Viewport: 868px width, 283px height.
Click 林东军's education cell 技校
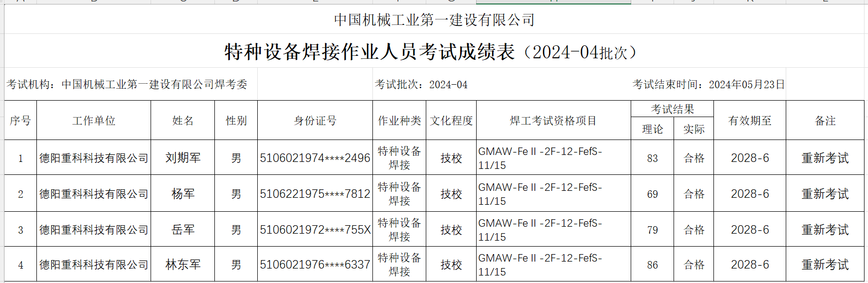click(x=451, y=264)
